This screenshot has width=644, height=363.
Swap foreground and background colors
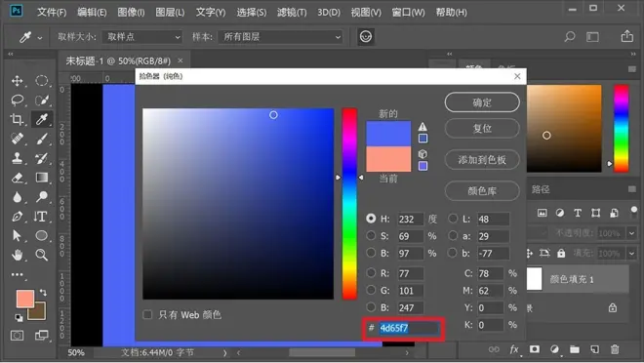point(43,293)
